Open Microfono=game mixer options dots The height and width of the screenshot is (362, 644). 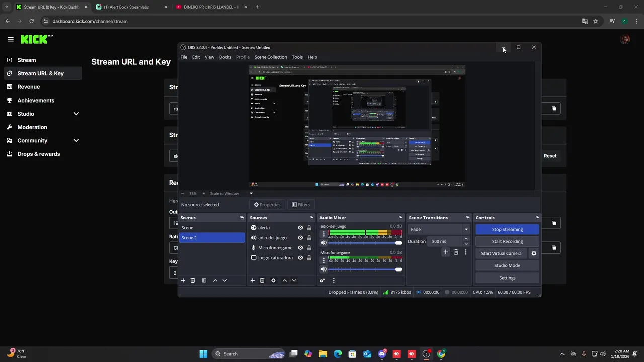pyautogui.click(x=324, y=260)
